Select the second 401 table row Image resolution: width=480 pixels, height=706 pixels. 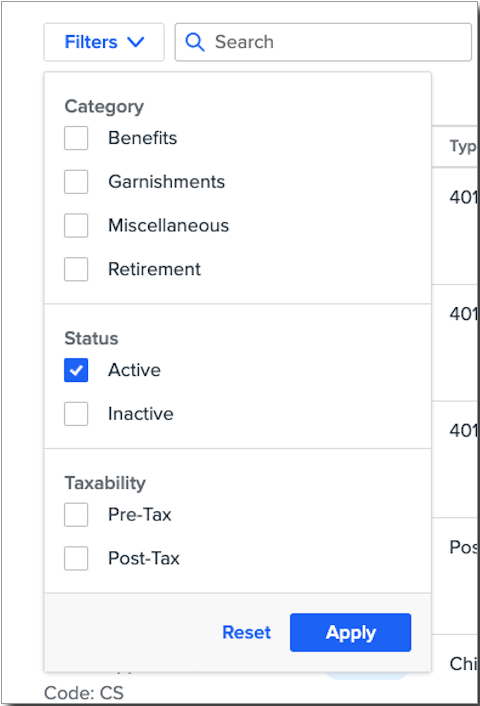(455, 343)
